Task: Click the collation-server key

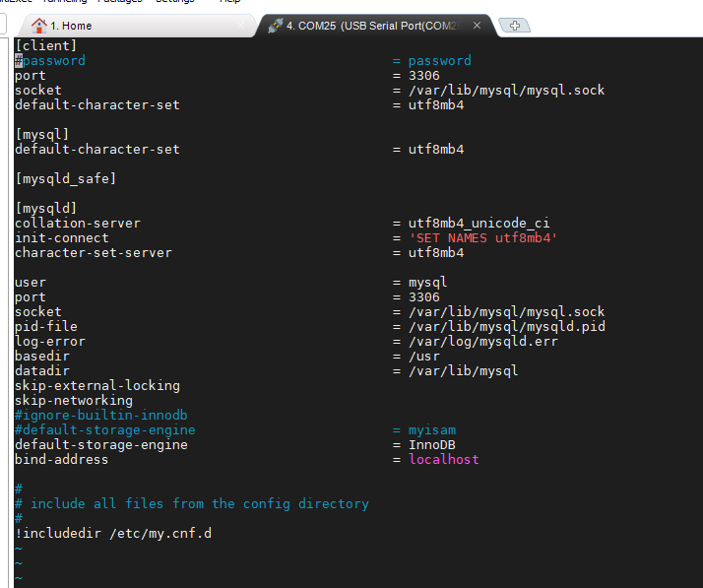Action: point(78,223)
